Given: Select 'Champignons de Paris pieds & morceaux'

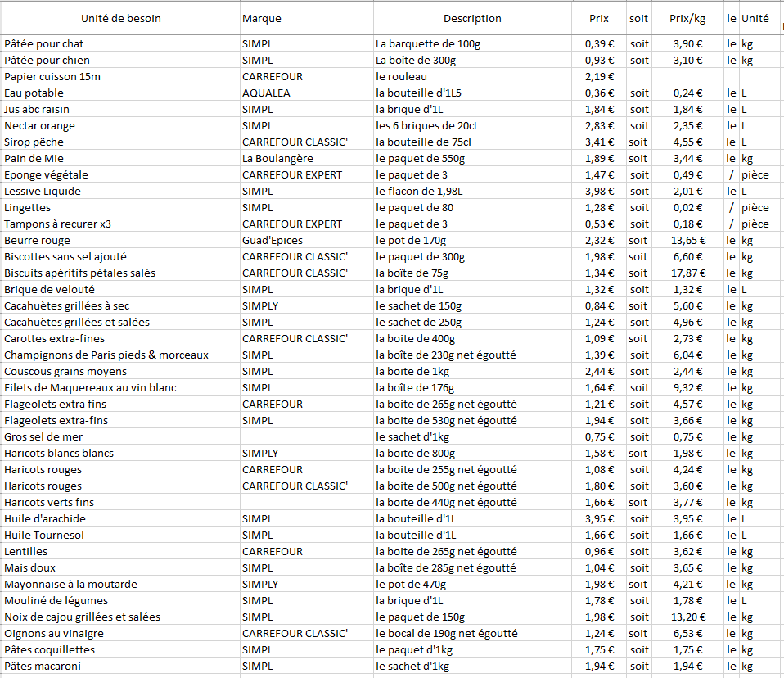Looking at the screenshot, I should [x=121, y=355].
